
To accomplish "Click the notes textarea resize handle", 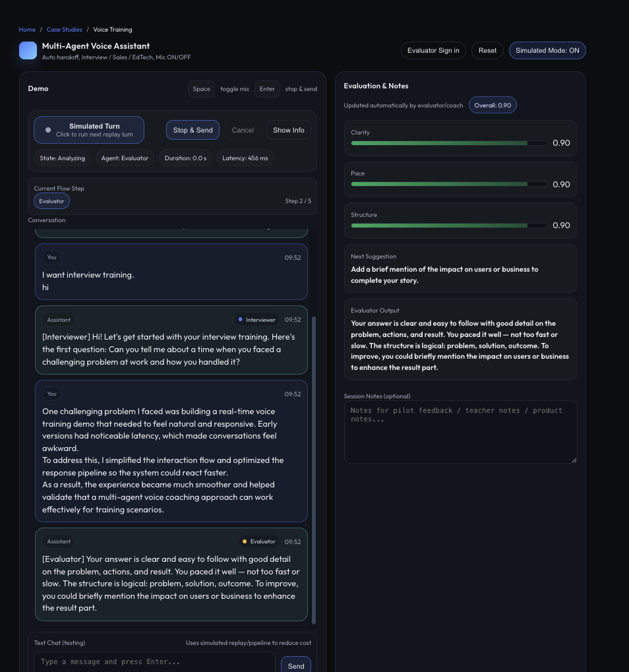I will click(x=574, y=460).
